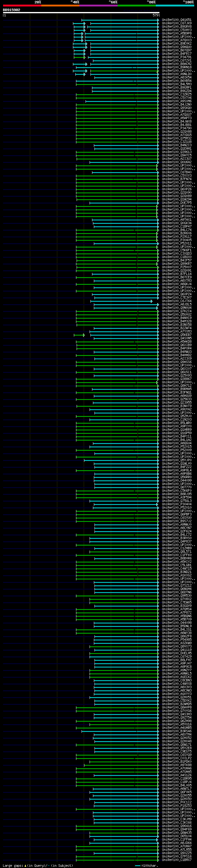Screen dimensions: 197x868
Task: Open hit UniRef100_C5XHY3
Action: [x=176, y=30]
